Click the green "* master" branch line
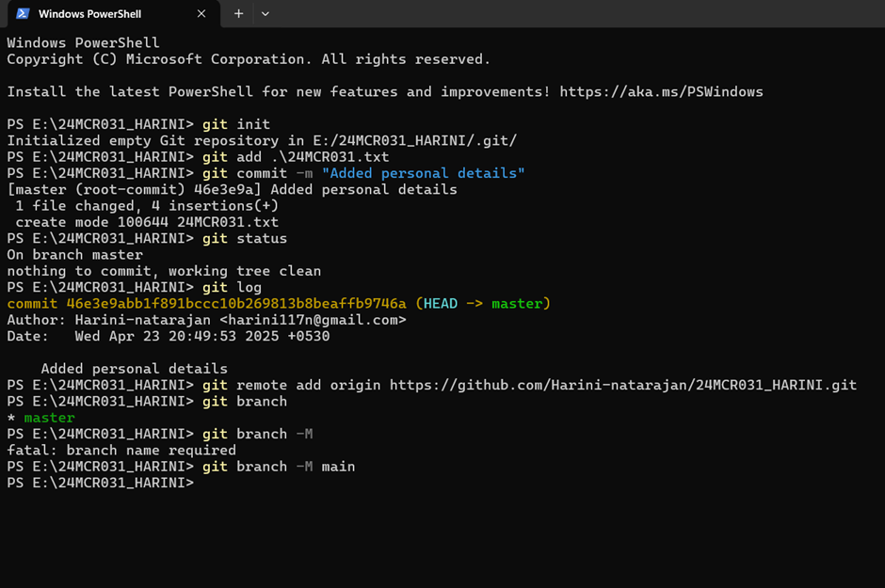This screenshot has height=588, width=885. click(40, 418)
